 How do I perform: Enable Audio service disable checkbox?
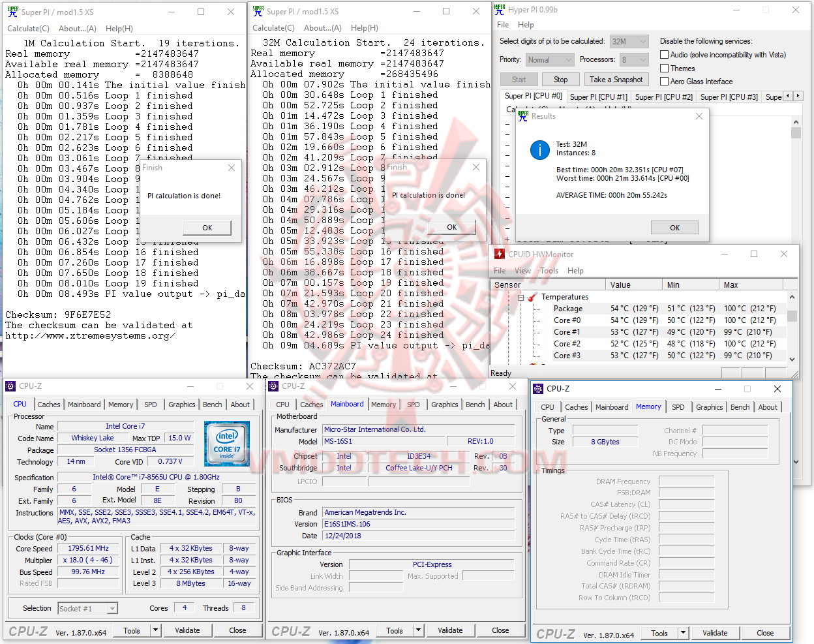click(664, 55)
